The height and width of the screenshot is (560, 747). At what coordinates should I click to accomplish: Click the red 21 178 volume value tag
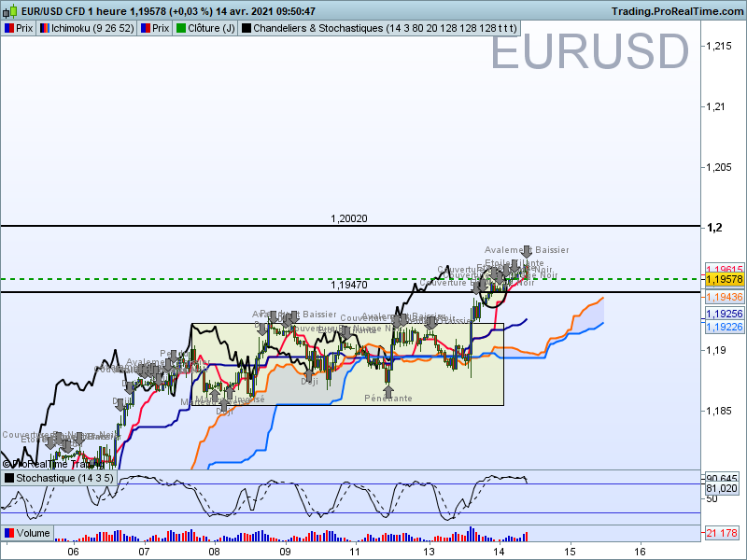coord(723,533)
